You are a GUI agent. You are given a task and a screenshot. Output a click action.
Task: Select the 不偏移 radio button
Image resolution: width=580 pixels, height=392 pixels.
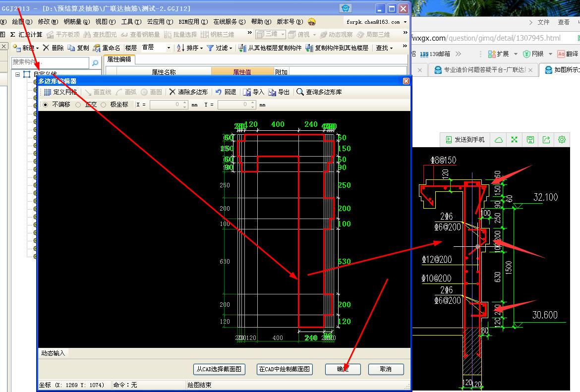pos(46,105)
